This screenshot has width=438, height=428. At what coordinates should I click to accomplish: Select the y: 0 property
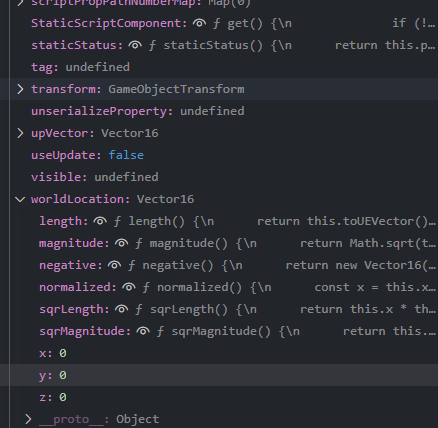(x=219, y=375)
